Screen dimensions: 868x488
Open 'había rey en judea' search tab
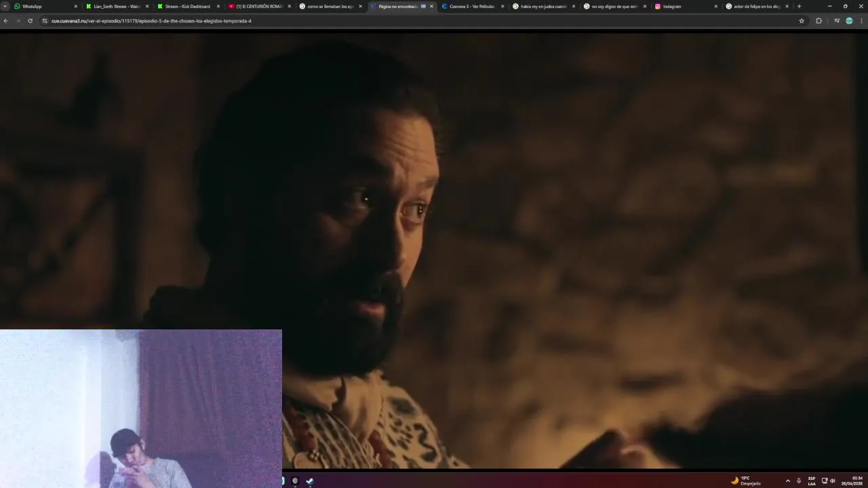[x=542, y=6]
